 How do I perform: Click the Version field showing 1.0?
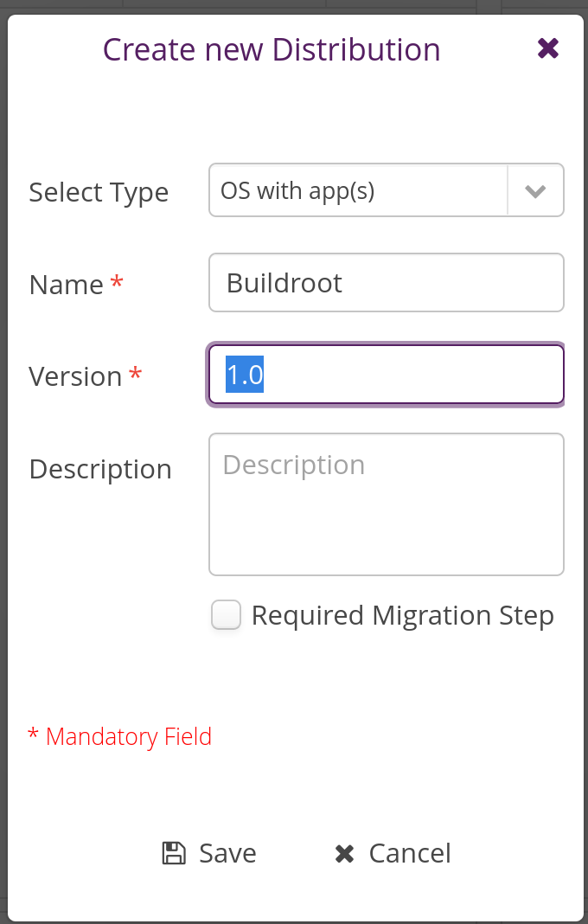387,375
